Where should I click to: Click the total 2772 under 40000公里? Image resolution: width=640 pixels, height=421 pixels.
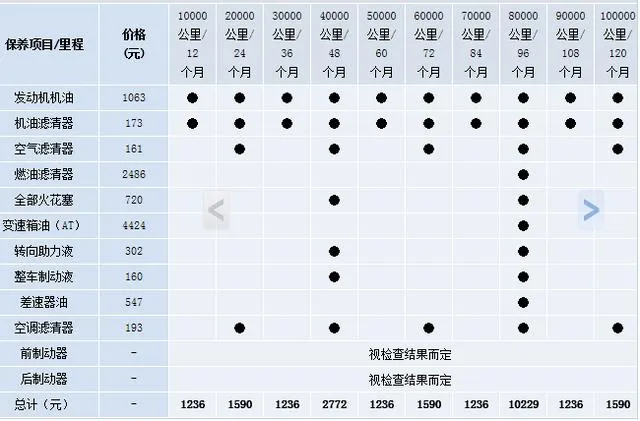334,405
